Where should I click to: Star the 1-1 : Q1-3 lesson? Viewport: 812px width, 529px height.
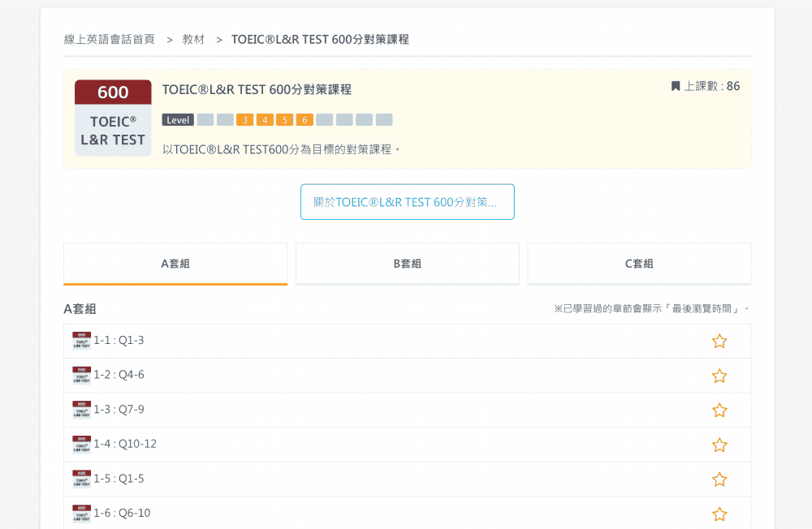click(x=719, y=341)
